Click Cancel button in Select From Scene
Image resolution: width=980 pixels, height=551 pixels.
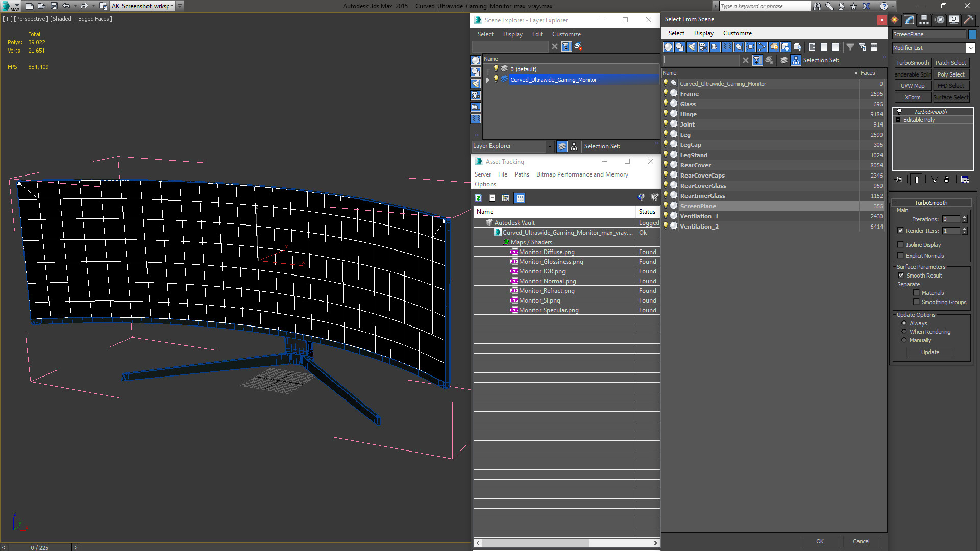[861, 541]
